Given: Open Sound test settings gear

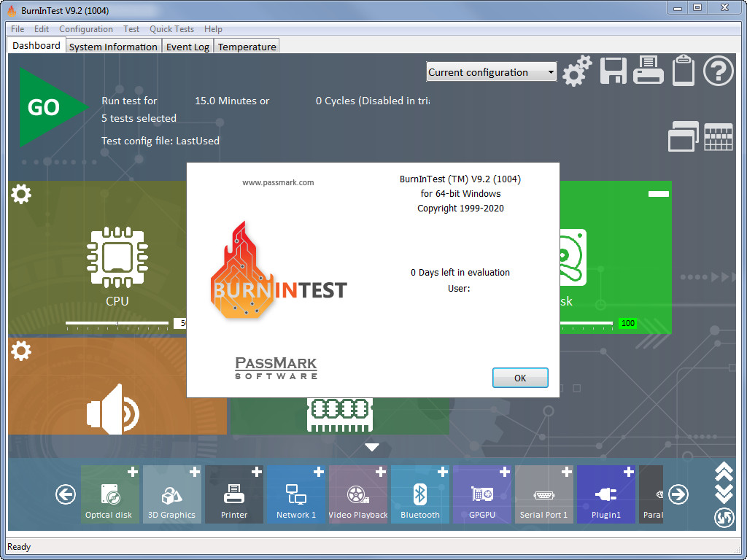Looking at the screenshot, I should point(21,351).
